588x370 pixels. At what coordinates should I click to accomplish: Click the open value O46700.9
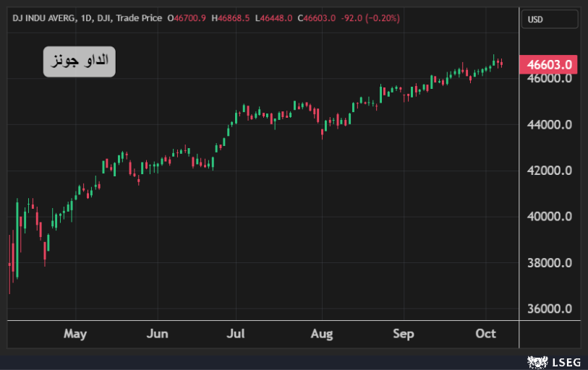(187, 17)
